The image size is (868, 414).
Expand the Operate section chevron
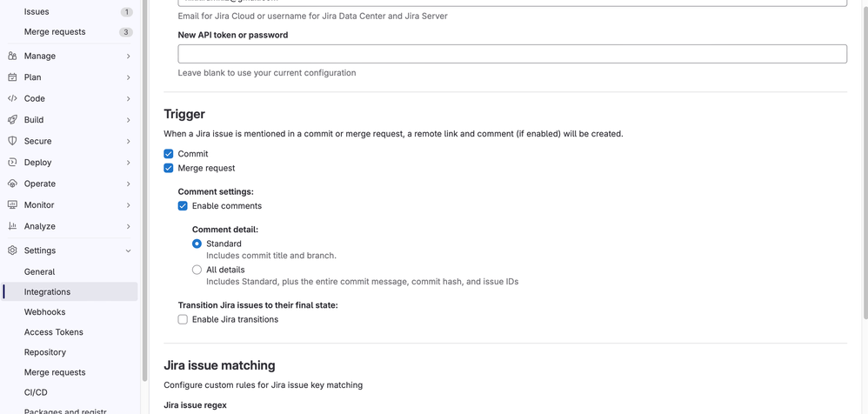pos(128,184)
